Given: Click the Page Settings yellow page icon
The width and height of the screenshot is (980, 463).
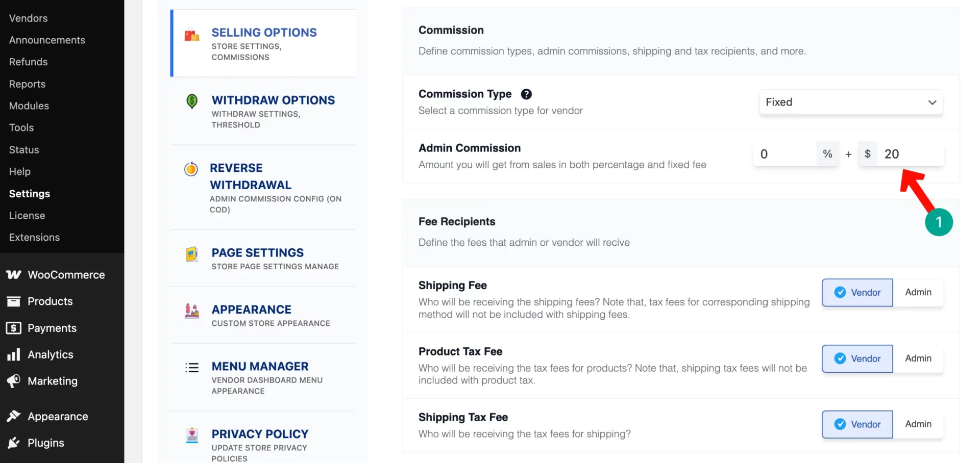Looking at the screenshot, I should [x=192, y=254].
